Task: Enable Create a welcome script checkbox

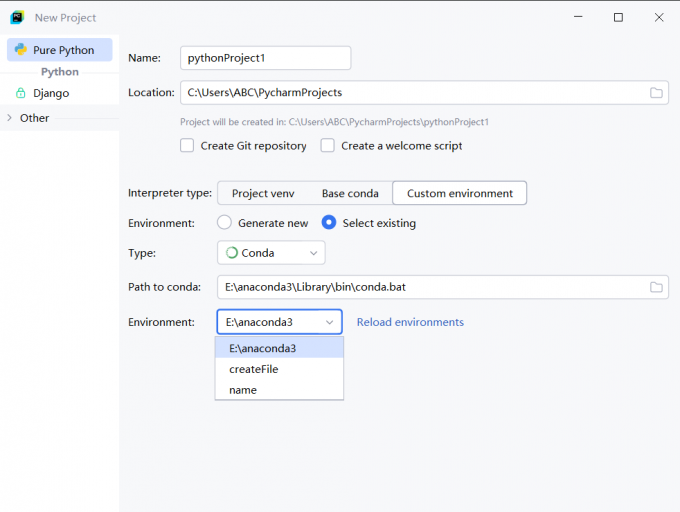Action: click(x=327, y=145)
